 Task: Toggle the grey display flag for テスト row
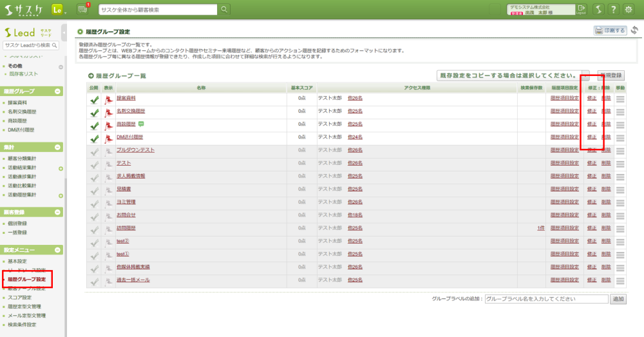pos(109,164)
